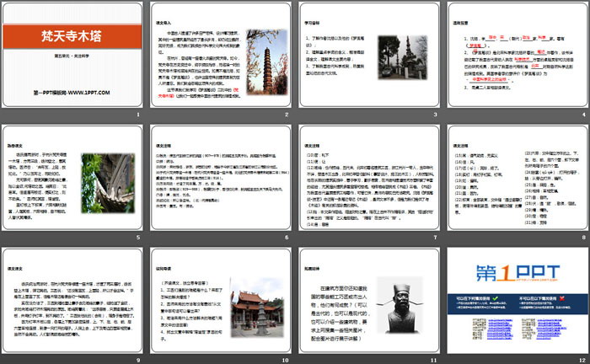
Task: Click the slide number 3 label
Action: click(435, 115)
